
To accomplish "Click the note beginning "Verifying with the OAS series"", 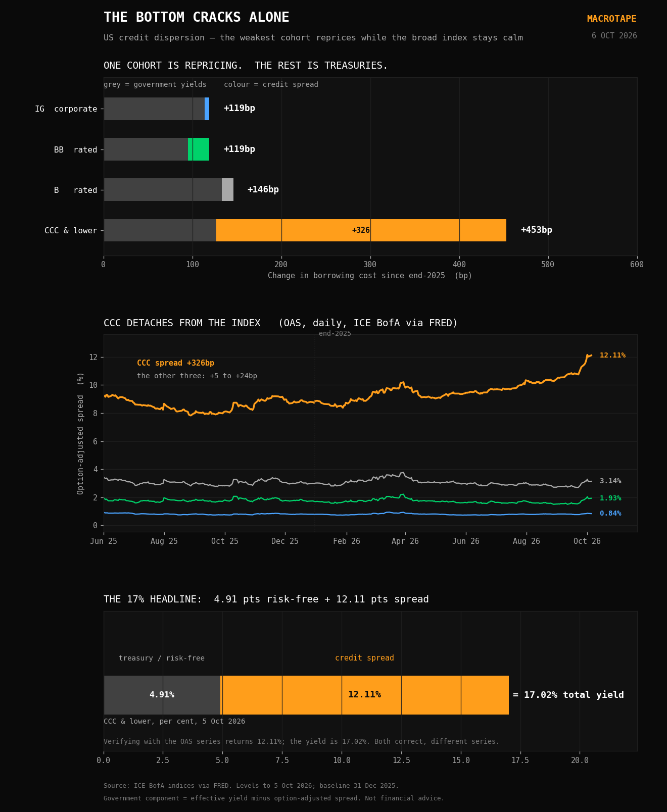I will tap(301, 742).
